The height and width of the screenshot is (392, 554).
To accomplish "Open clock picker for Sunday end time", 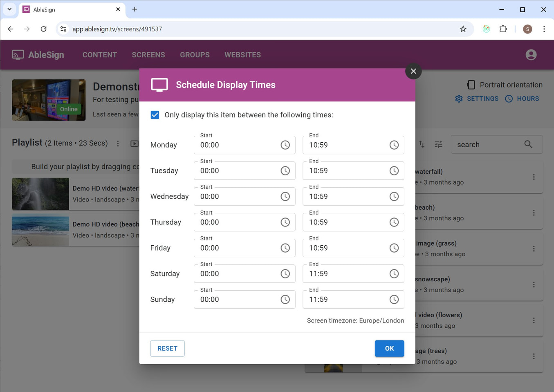I will point(394,300).
